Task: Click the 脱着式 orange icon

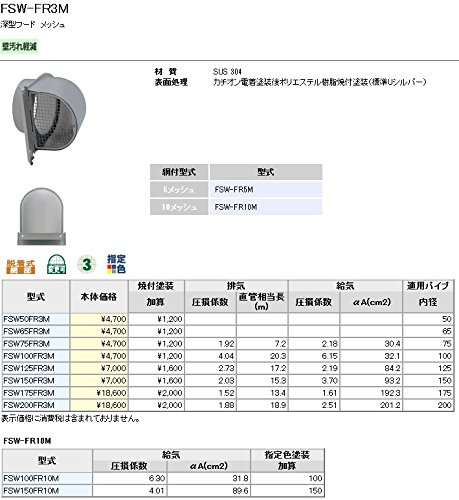Action: pyautogui.click(x=20, y=266)
